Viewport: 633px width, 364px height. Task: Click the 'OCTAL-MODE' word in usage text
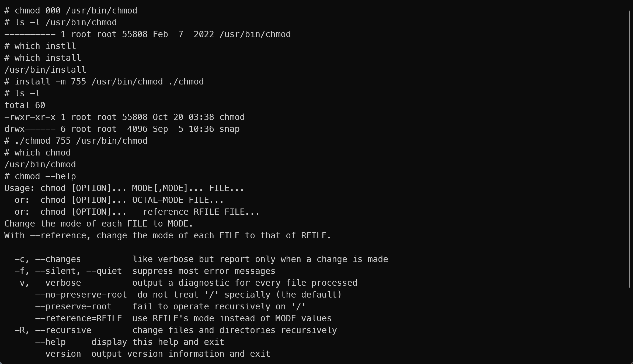tap(158, 200)
